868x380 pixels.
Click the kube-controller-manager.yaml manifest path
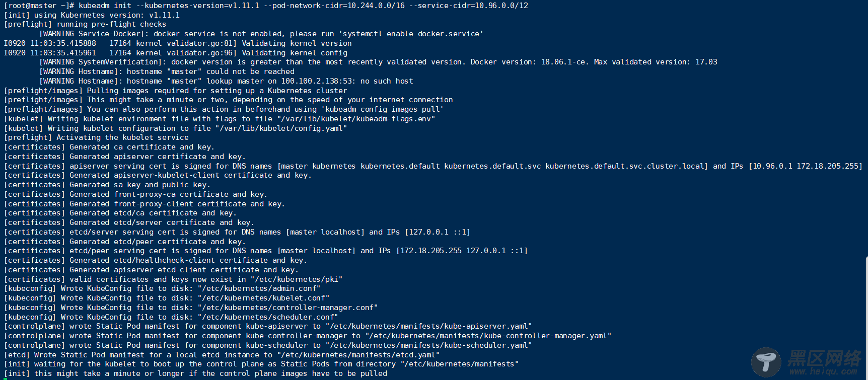pos(488,336)
